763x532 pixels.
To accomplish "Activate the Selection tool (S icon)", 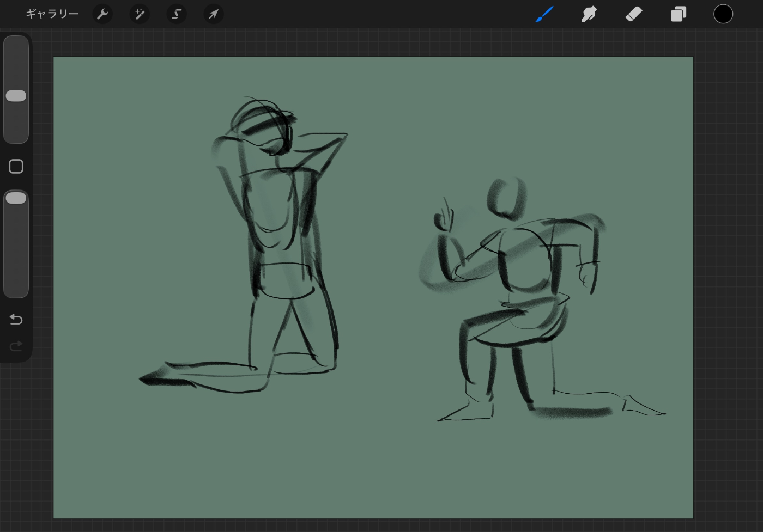I will 177,14.
